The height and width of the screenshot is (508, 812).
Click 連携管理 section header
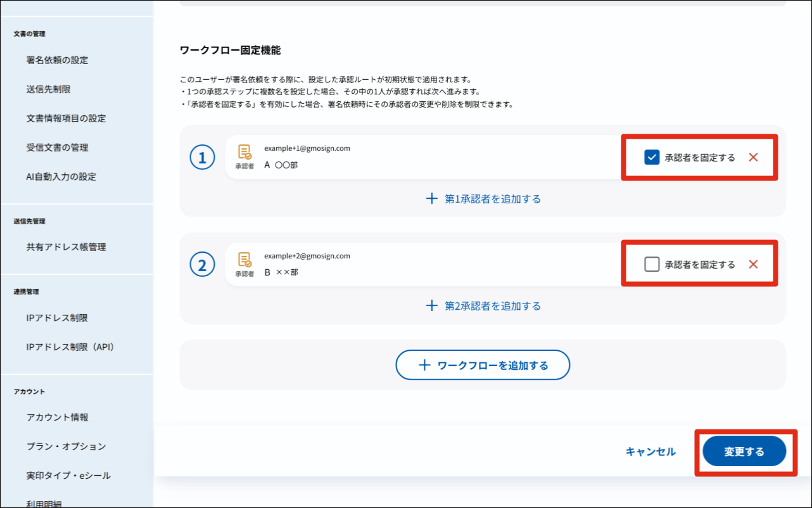click(26, 291)
